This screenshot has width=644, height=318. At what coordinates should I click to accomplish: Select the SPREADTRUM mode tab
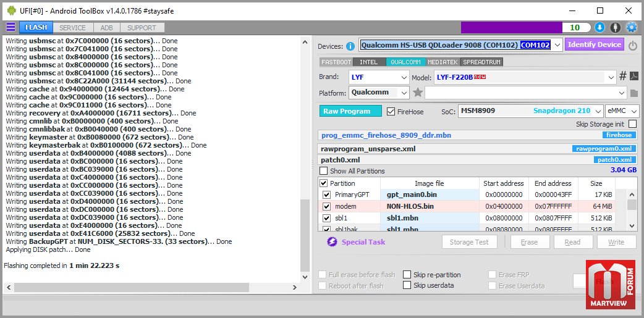click(482, 62)
